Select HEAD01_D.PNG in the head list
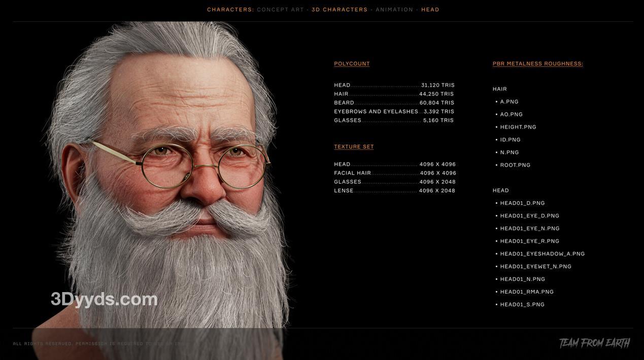Viewport: 644px width, 360px height. click(522, 203)
